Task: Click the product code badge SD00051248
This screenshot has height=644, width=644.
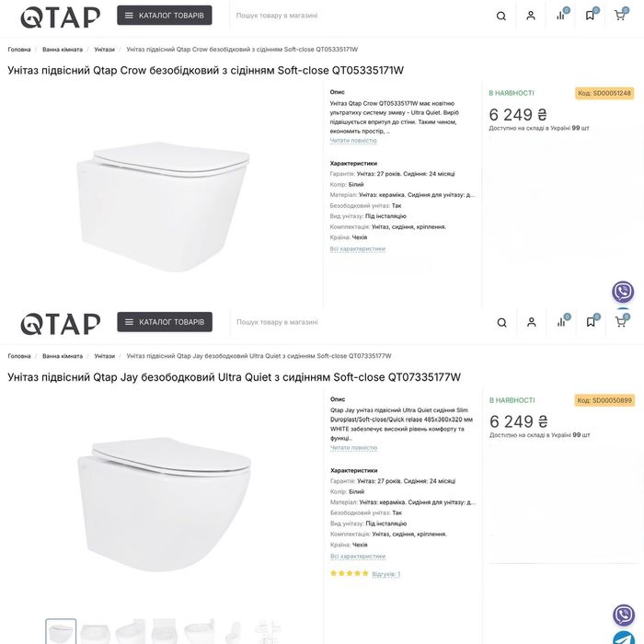Action: (604, 93)
